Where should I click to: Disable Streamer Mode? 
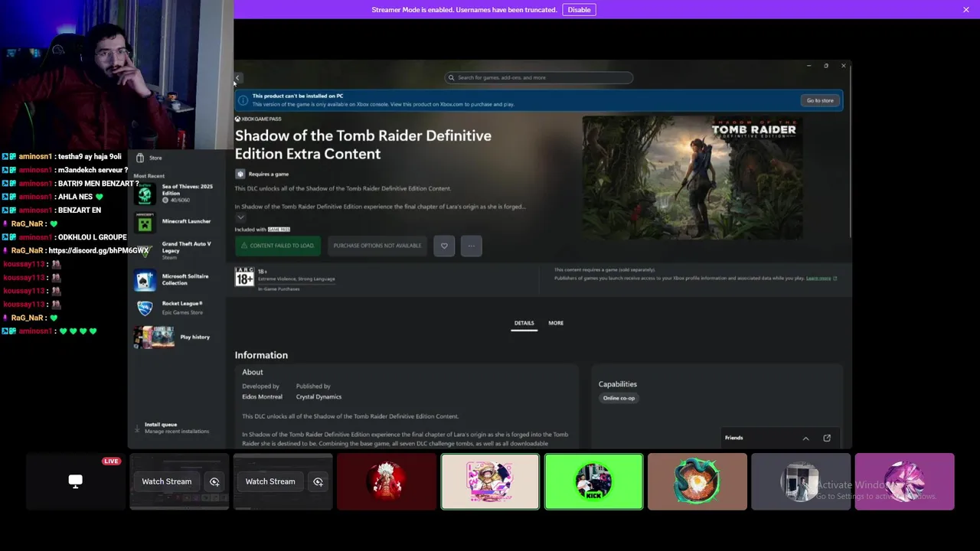(x=579, y=9)
